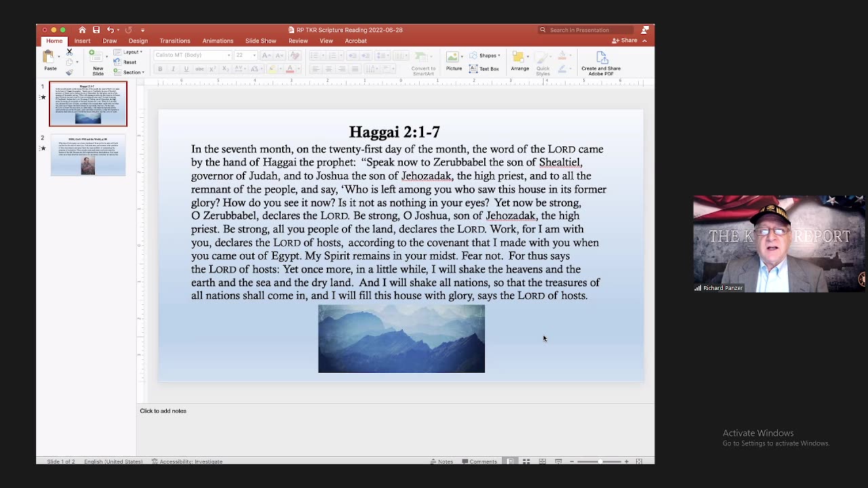Open the Slide Show tab

click(x=260, y=41)
